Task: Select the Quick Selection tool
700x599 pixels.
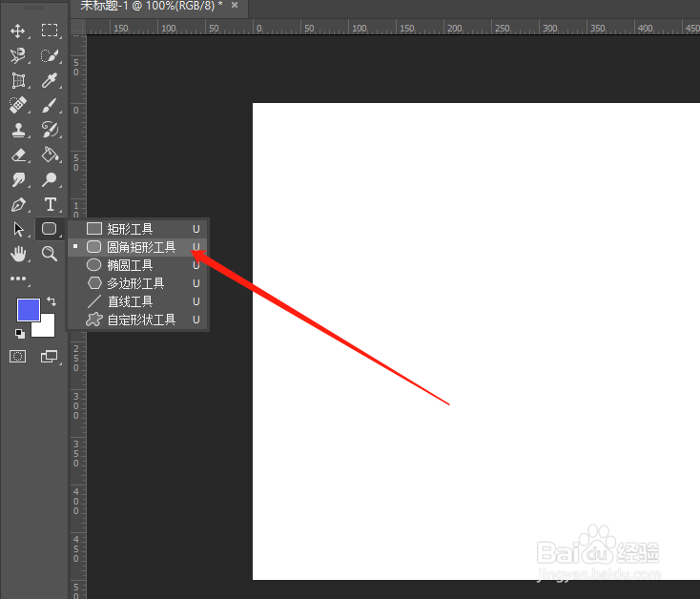Action: tap(49, 55)
